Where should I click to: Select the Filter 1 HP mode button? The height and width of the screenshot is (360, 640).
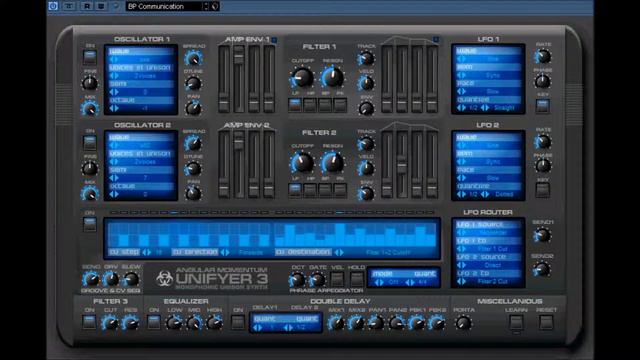pyautogui.click(x=310, y=105)
